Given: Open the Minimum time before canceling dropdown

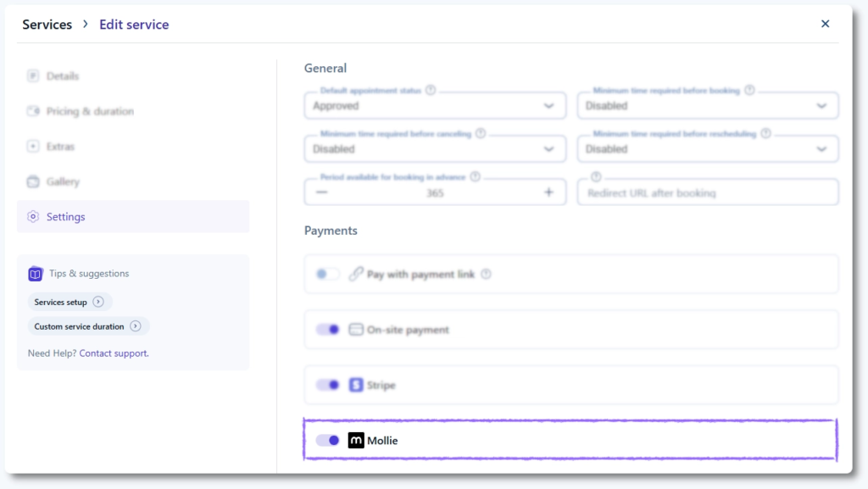Looking at the screenshot, I should (x=435, y=149).
